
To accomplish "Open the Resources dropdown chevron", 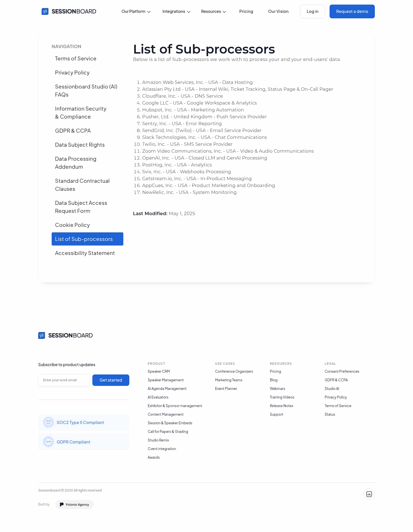I will [x=224, y=12].
